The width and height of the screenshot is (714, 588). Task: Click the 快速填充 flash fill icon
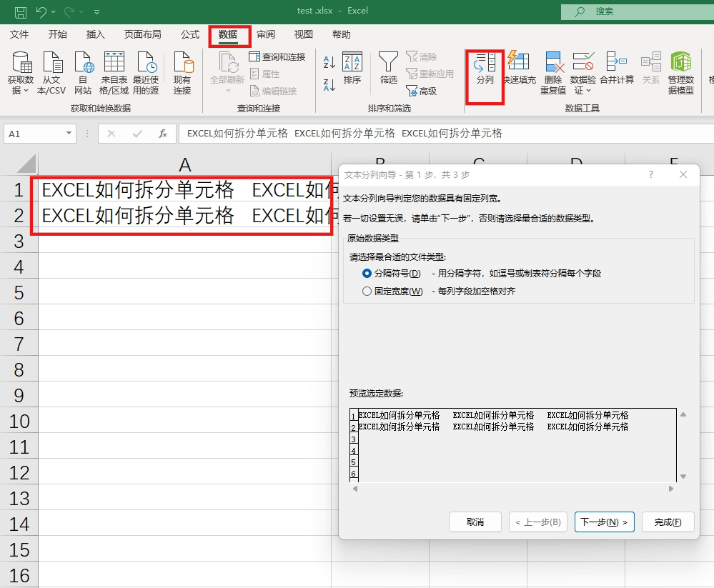coord(520,69)
